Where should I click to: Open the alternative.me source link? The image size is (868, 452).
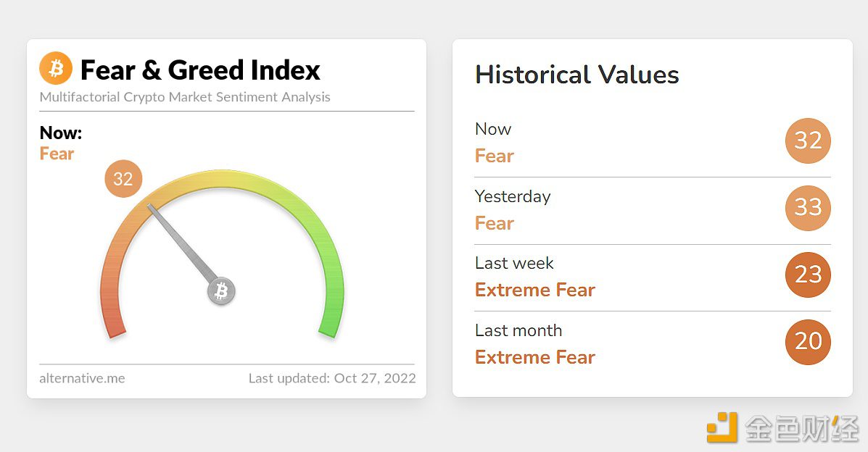82,378
